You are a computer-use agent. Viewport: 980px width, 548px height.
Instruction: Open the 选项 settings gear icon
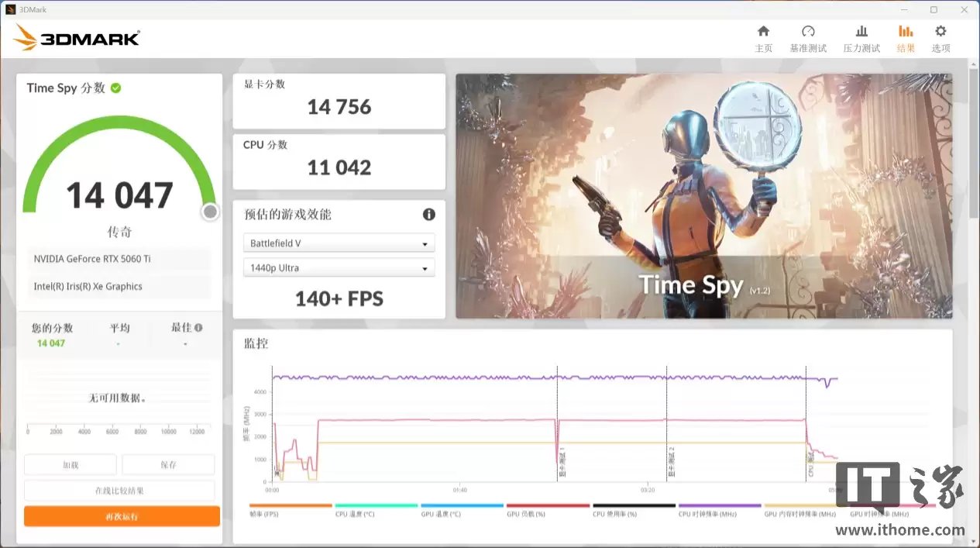[940, 36]
